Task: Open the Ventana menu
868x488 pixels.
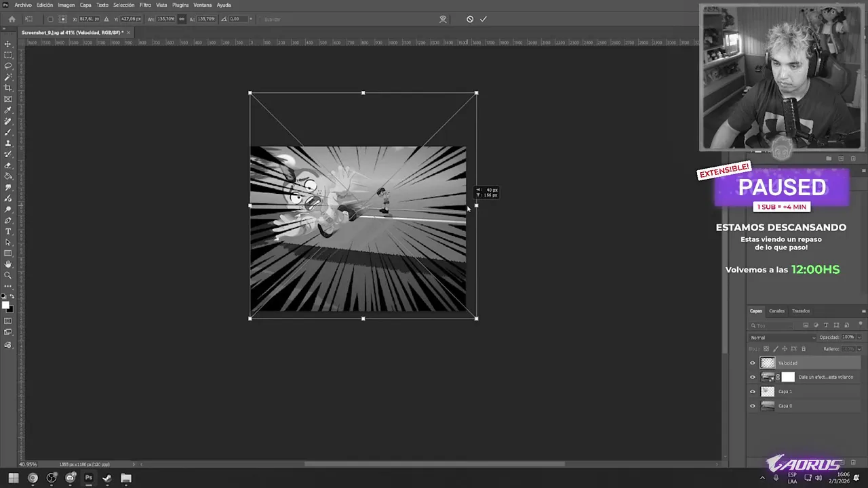Action: pos(203,5)
